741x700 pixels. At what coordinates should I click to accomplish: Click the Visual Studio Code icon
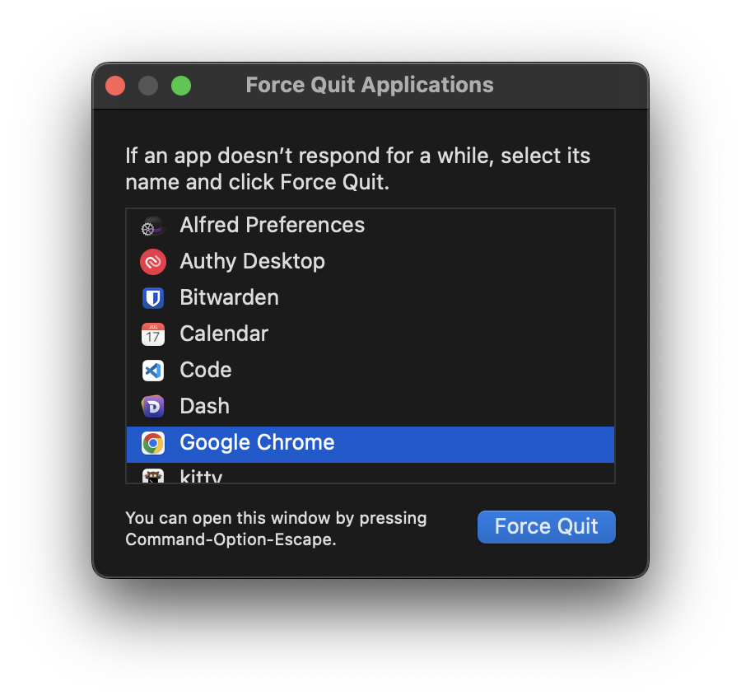[x=153, y=371]
